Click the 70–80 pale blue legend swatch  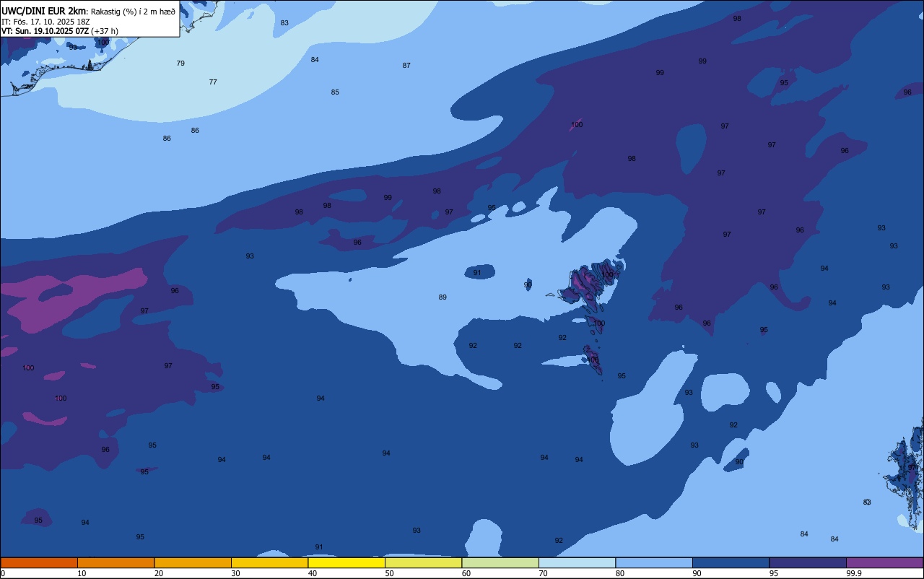[577, 562]
